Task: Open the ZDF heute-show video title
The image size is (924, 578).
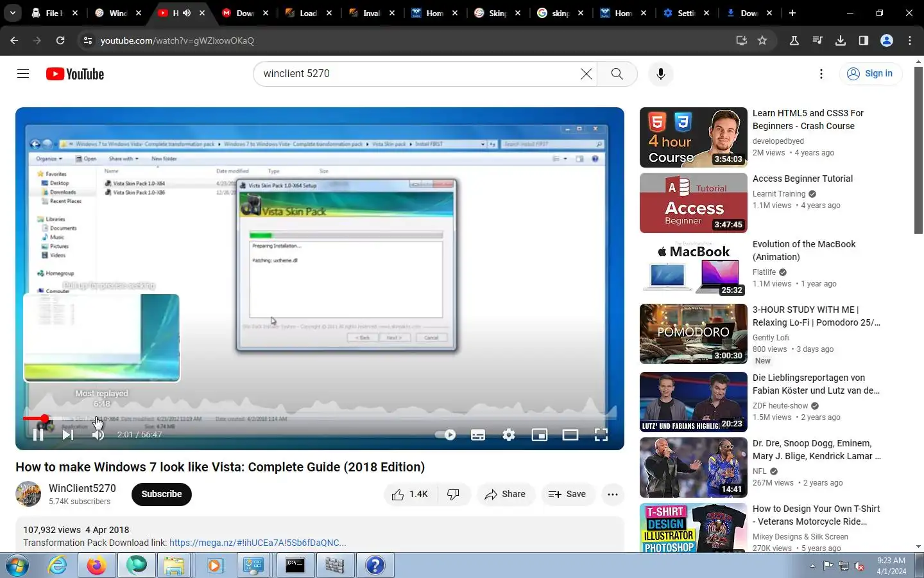Action: pyautogui.click(x=816, y=384)
